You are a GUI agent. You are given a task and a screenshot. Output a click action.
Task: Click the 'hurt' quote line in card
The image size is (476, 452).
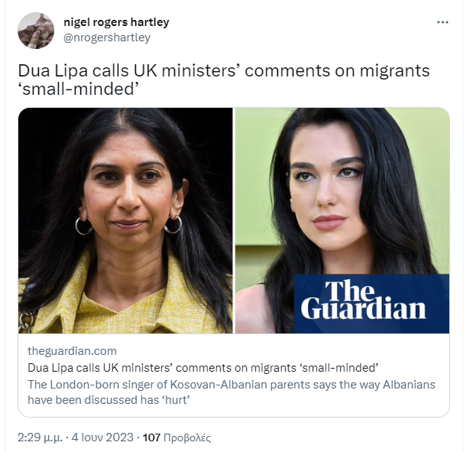(108, 400)
